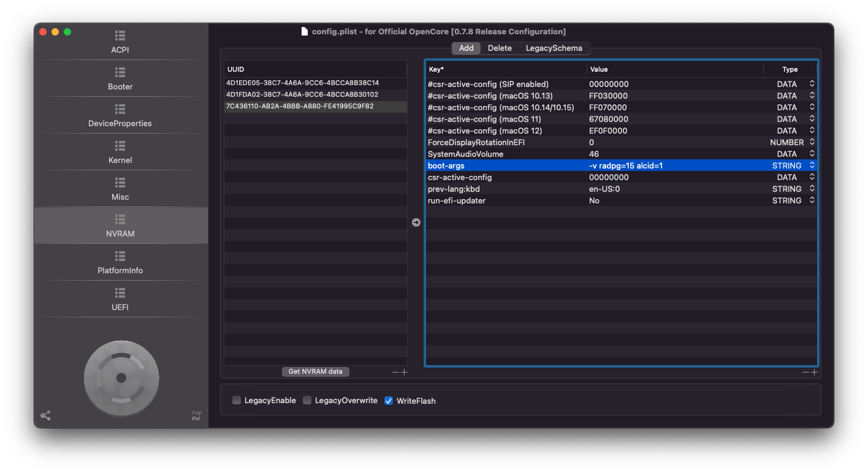Screen dimensions: 868x473
Task: Switch to the LegacySchema tab
Action: click(x=554, y=48)
